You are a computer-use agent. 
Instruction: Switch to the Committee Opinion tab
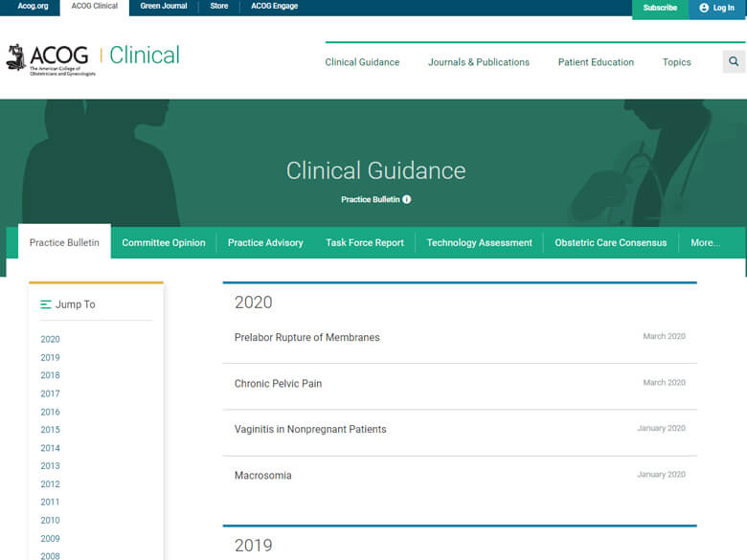click(164, 243)
